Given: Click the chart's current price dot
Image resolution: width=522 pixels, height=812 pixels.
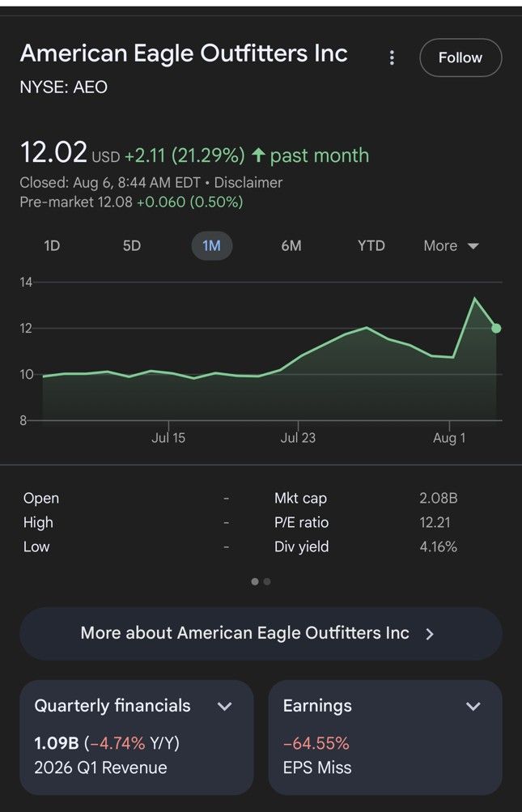Looking at the screenshot, I should tap(495, 329).
